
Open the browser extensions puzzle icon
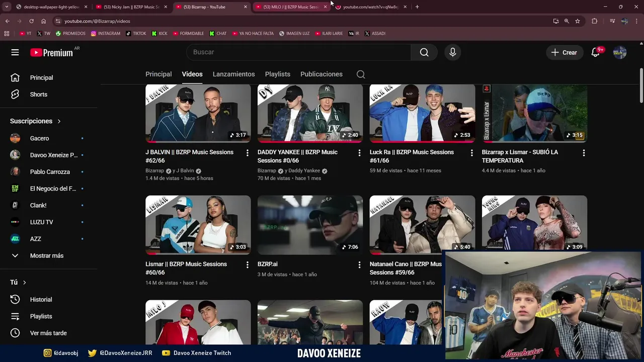(x=595, y=21)
